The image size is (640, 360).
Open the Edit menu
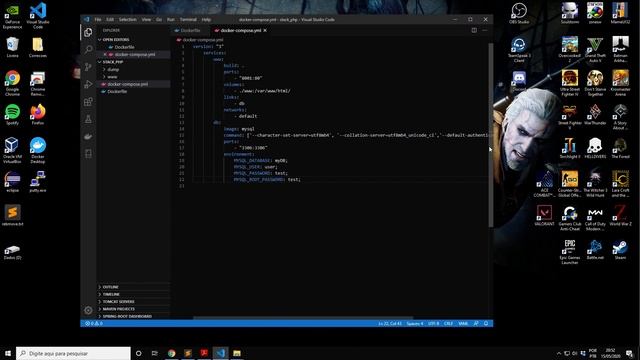110,20
